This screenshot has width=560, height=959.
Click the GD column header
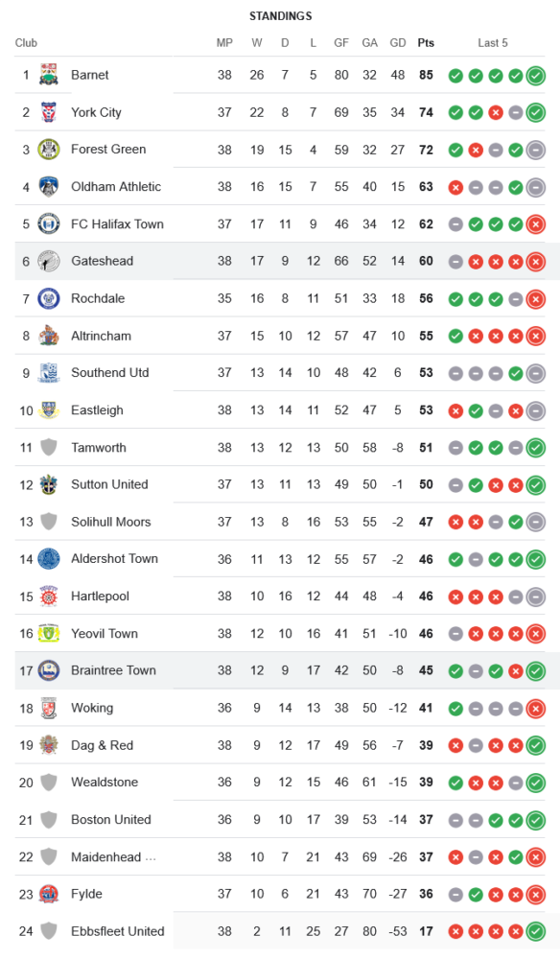(398, 43)
